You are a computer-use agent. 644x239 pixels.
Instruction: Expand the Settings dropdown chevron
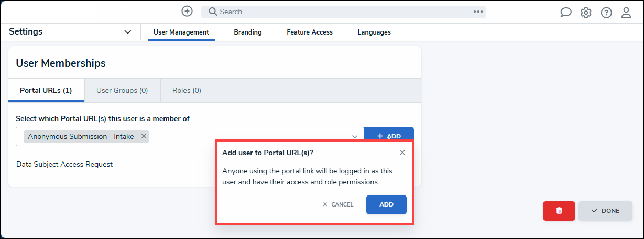coord(127,32)
